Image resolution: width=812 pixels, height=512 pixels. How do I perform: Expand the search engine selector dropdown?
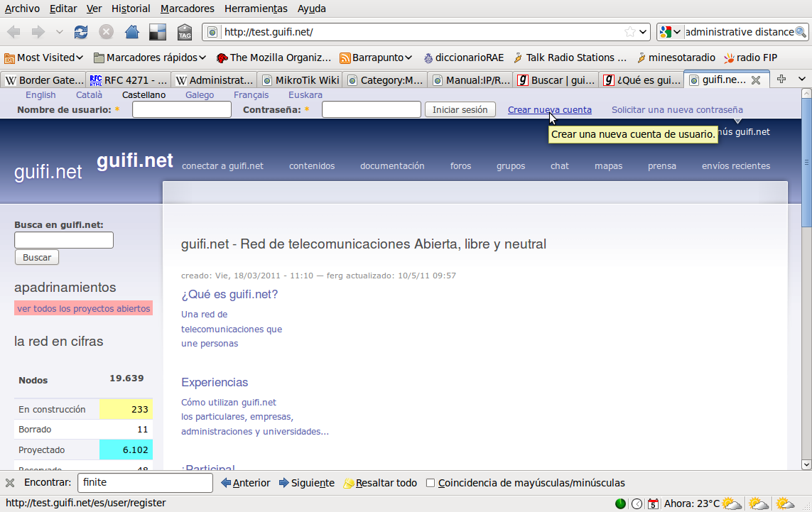pos(671,32)
